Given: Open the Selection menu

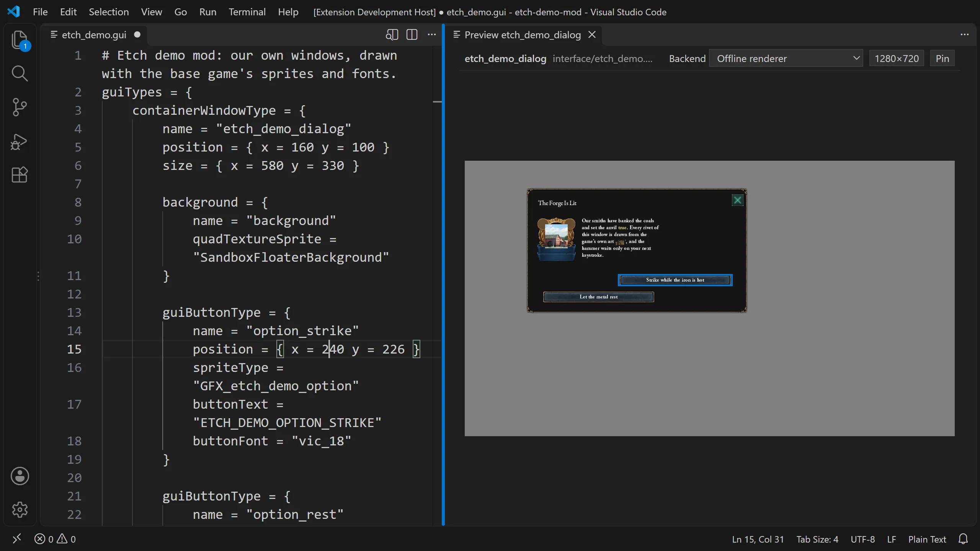Looking at the screenshot, I should 109,12.
